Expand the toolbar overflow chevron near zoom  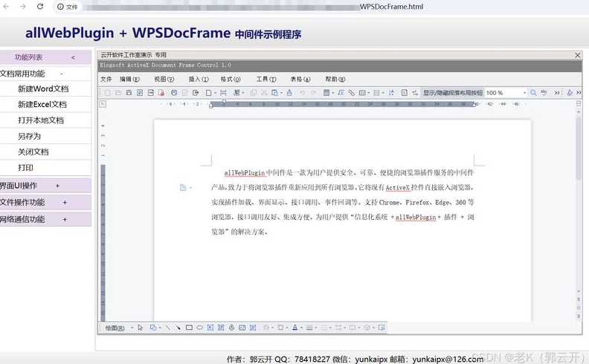[557, 92]
